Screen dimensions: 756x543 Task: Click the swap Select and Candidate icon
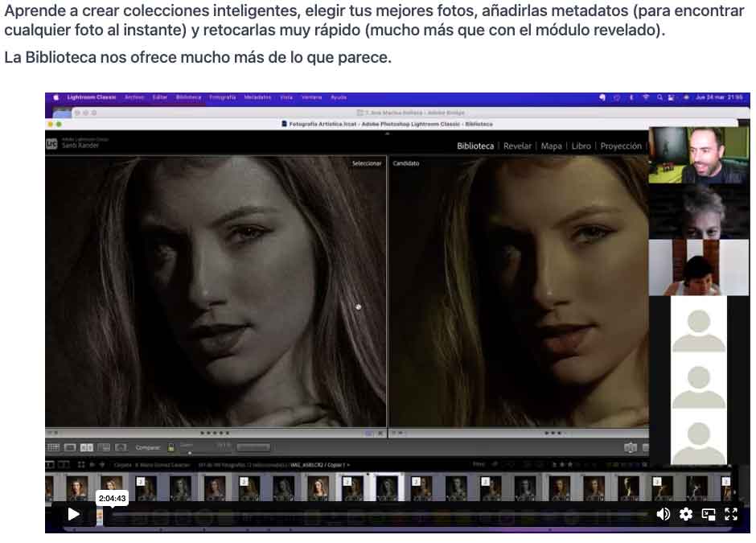[631, 448]
